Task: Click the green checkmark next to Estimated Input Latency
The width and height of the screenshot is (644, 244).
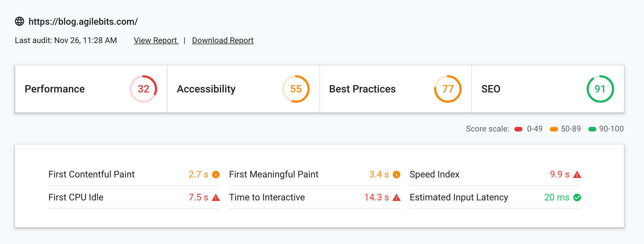Action: tap(577, 197)
